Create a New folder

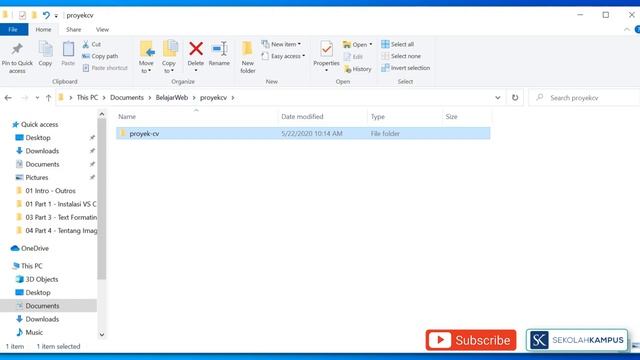[x=247, y=57]
